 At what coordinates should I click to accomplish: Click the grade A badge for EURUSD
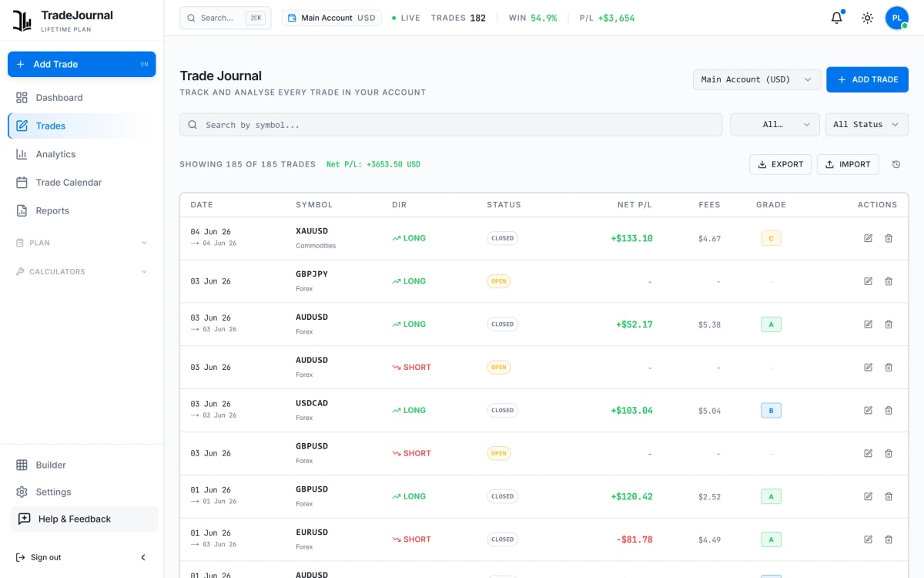[771, 539]
